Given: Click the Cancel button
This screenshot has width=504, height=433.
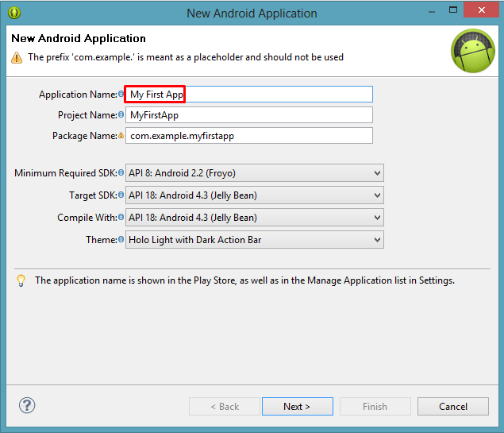Looking at the screenshot, I should (x=453, y=406).
